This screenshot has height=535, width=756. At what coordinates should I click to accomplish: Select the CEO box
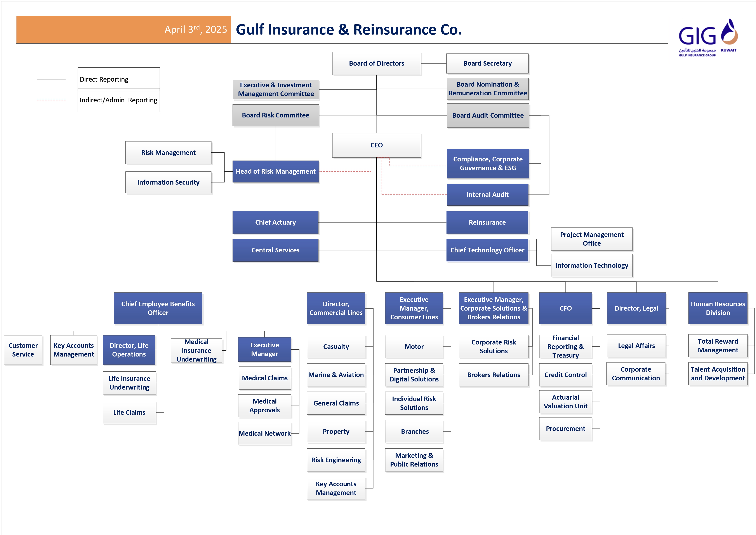tap(376, 145)
